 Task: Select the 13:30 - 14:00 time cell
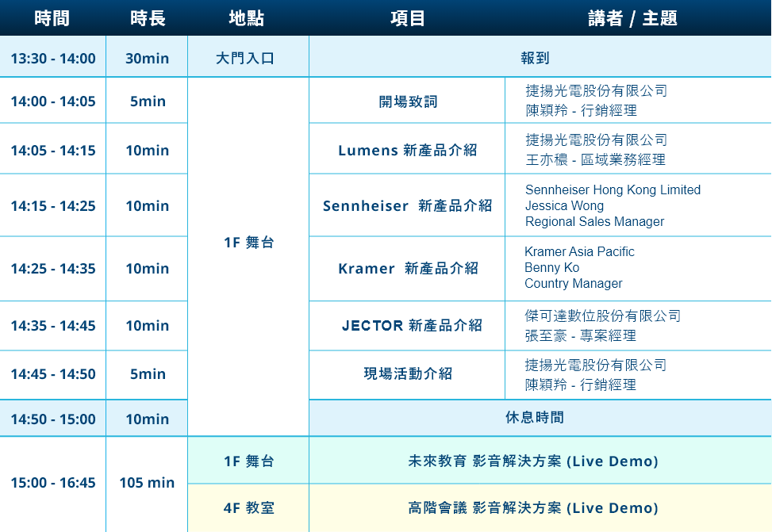coord(53,58)
